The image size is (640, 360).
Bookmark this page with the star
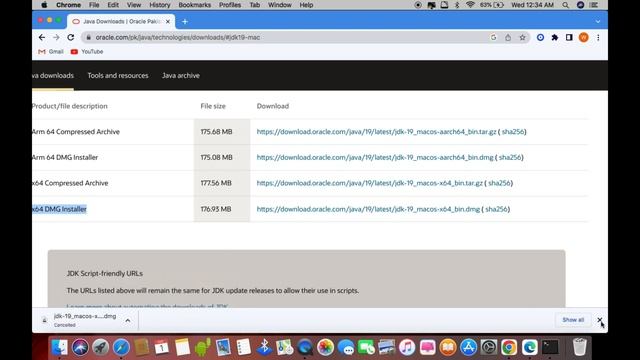(522, 37)
